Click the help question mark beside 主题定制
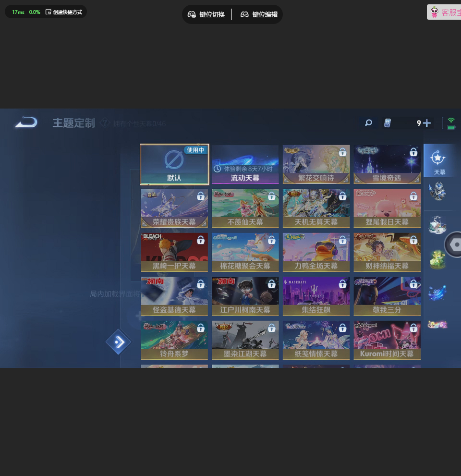The image size is (461, 476). click(105, 123)
